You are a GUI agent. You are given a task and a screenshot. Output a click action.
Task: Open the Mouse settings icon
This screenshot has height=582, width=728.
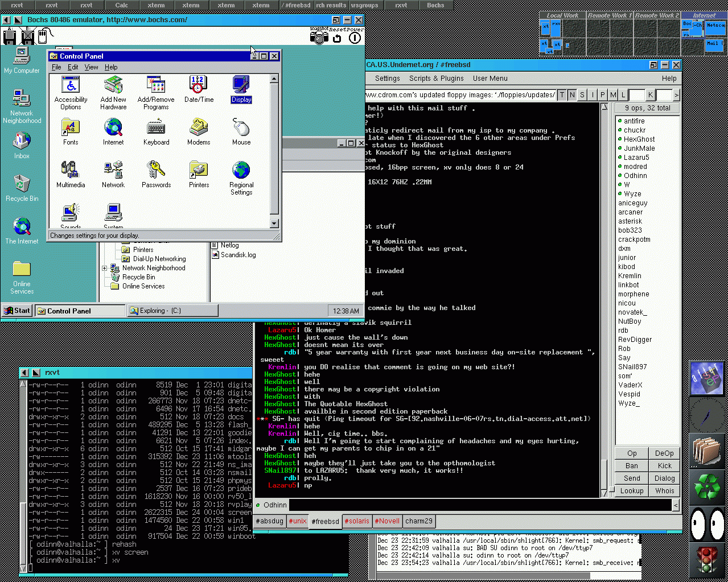241,132
